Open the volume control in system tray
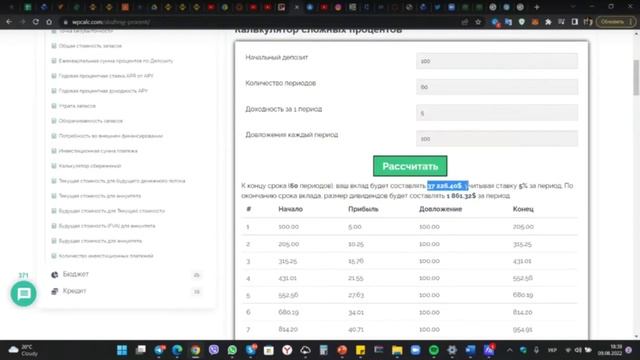This screenshot has width=640, height=360. (578, 350)
